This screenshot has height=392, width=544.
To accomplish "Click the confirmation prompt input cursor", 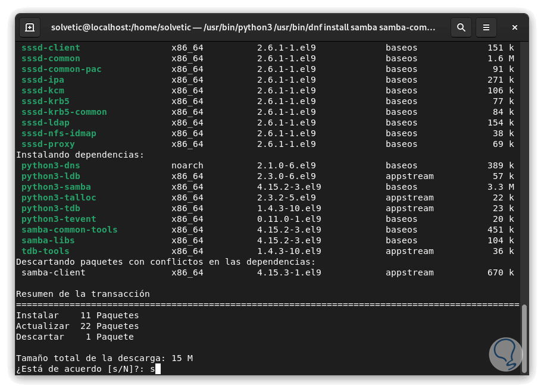I will pyautogui.click(x=158, y=369).
